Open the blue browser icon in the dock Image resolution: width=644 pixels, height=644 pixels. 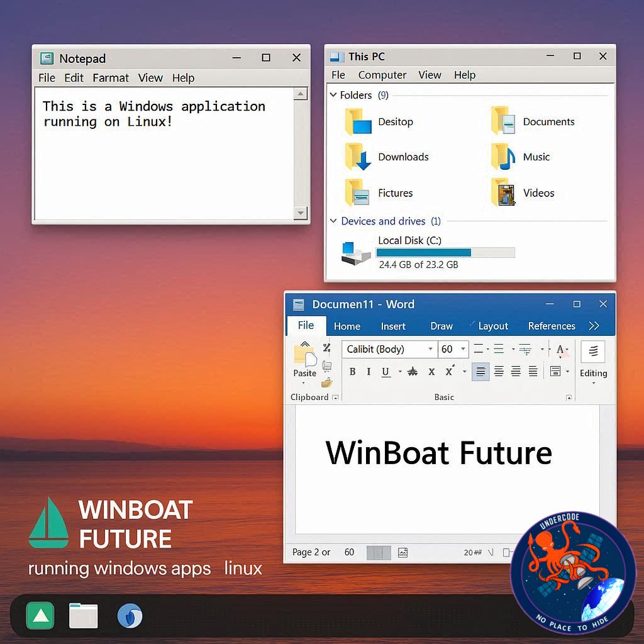(x=130, y=616)
